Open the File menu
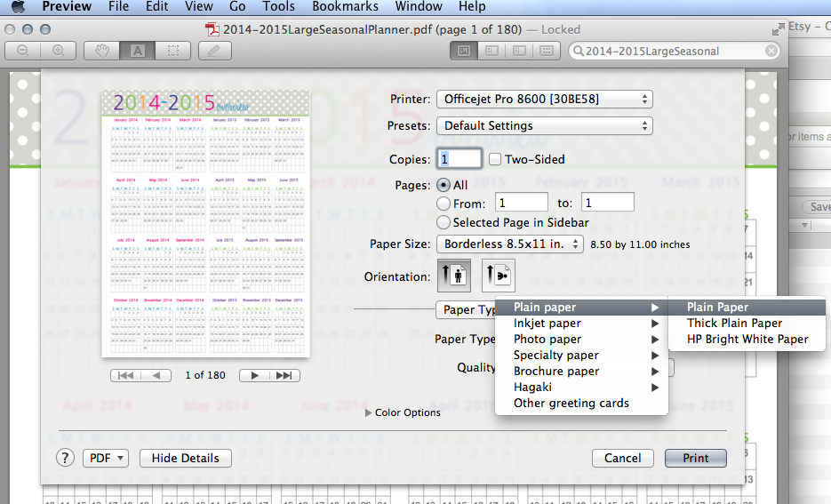 pyautogui.click(x=119, y=6)
